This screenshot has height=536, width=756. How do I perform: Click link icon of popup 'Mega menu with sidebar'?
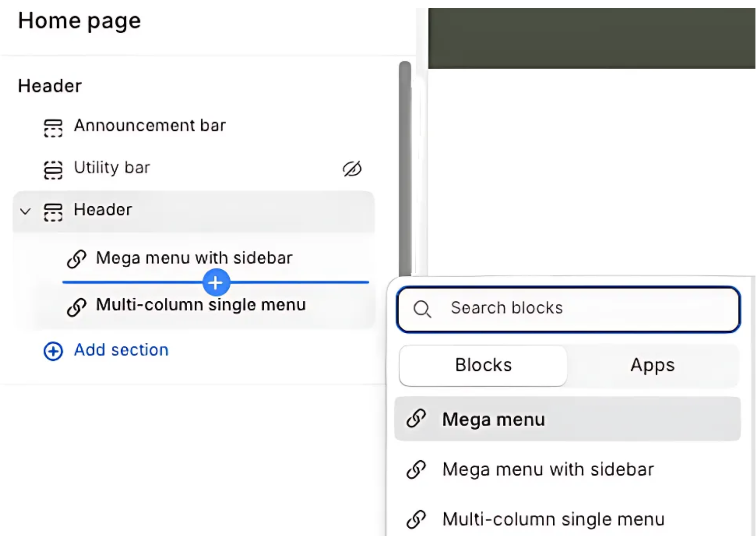[416, 469]
